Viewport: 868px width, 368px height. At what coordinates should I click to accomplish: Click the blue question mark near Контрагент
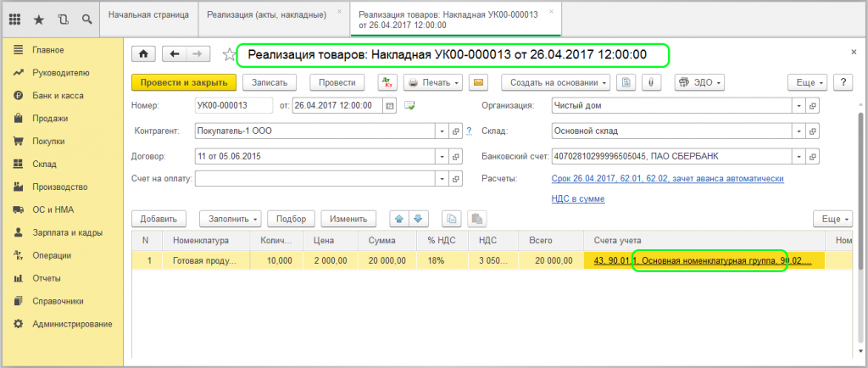pos(469,131)
